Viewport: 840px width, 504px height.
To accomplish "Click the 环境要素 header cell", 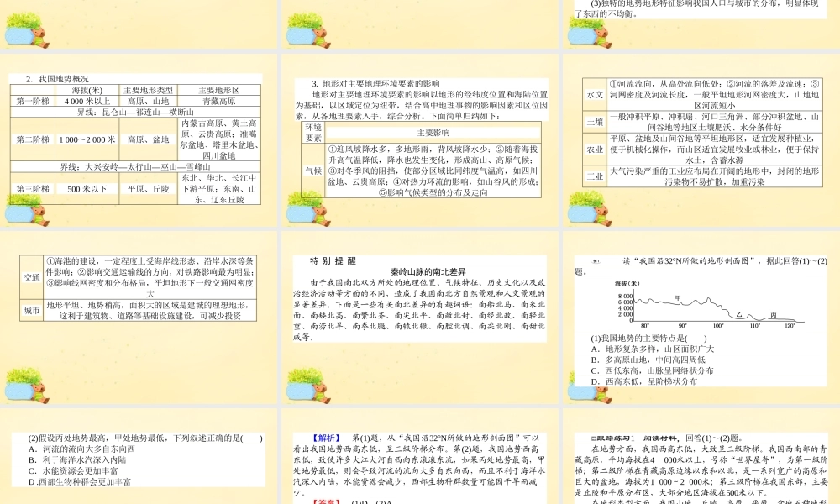I will pos(313,132).
